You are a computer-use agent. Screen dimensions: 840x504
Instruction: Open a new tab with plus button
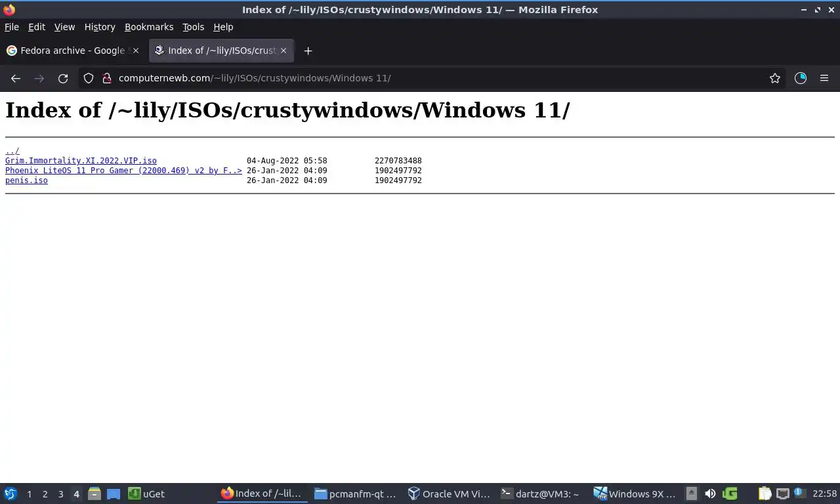pyautogui.click(x=308, y=51)
